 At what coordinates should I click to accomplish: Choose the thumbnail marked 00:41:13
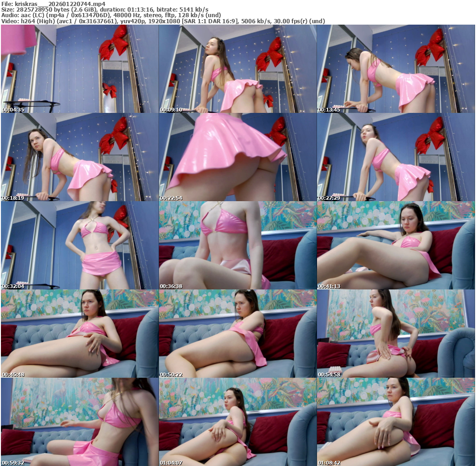(x=396, y=245)
